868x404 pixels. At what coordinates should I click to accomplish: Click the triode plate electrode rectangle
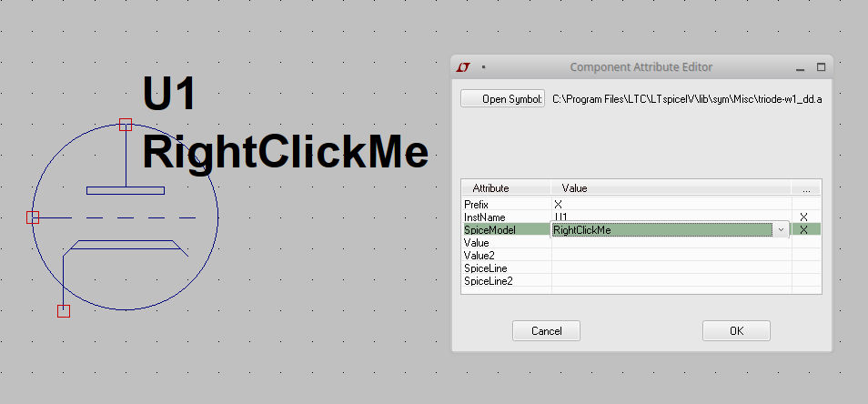tap(126, 190)
